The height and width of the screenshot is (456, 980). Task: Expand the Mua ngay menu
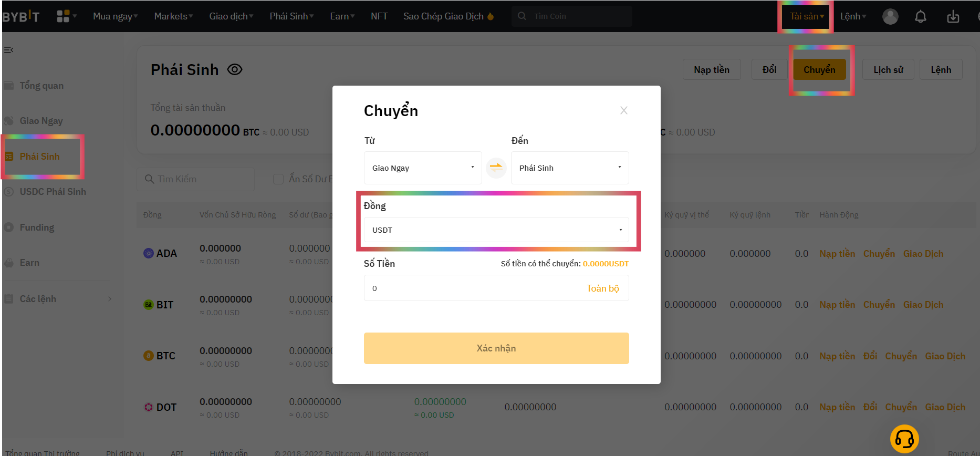tap(115, 16)
